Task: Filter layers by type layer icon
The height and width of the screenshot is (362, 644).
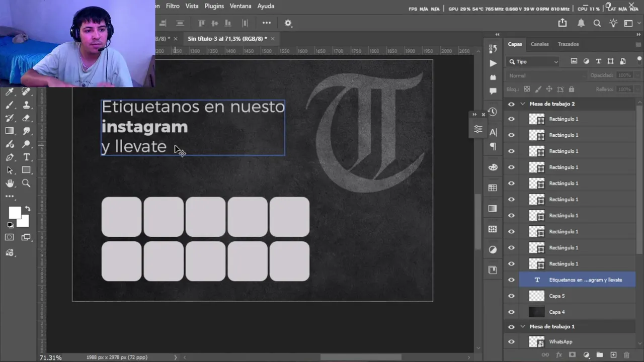Action: [598, 61]
